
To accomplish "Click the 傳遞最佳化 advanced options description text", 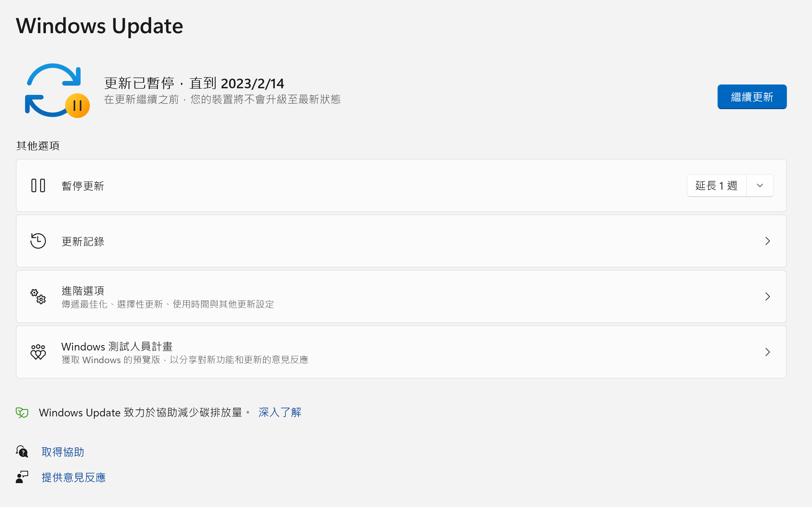I will click(168, 304).
